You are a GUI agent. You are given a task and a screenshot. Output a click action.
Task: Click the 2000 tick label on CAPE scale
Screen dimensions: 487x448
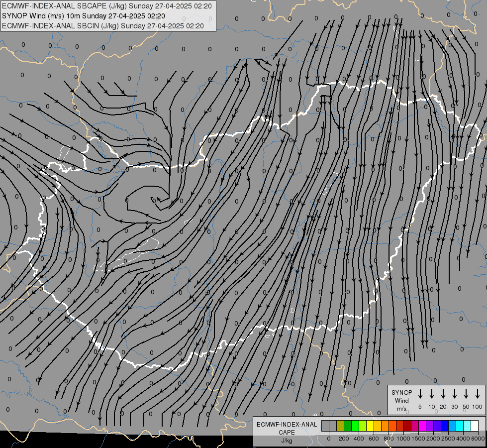(x=433, y=439)
